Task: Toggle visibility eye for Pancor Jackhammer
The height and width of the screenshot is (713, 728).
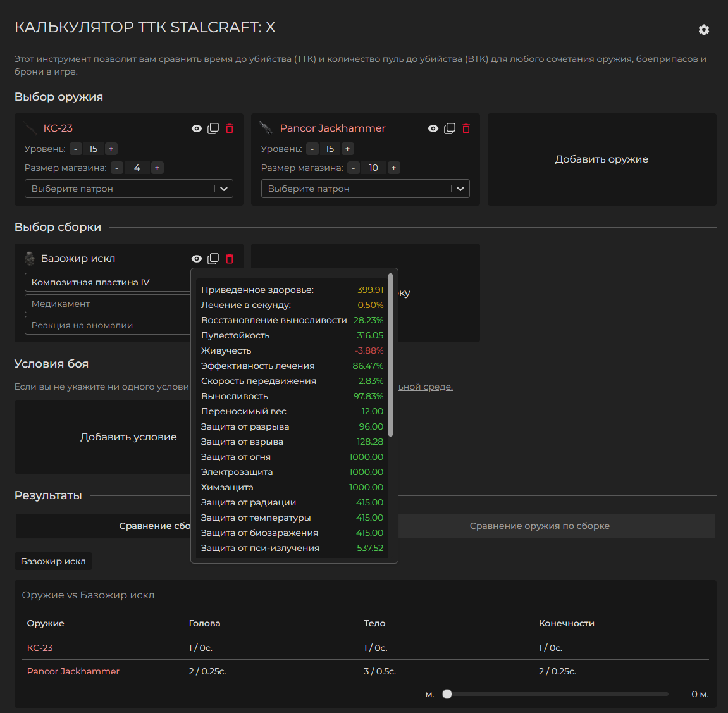Action: (433, 128)
